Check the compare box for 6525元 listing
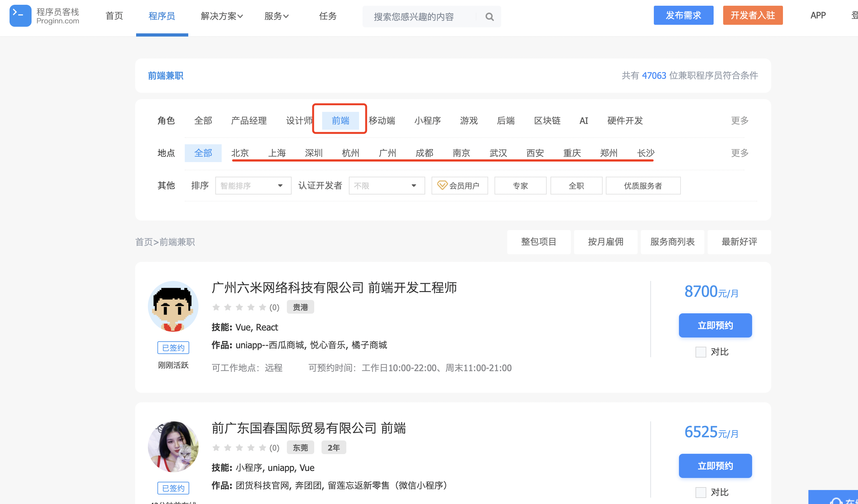 click(700, 492)
